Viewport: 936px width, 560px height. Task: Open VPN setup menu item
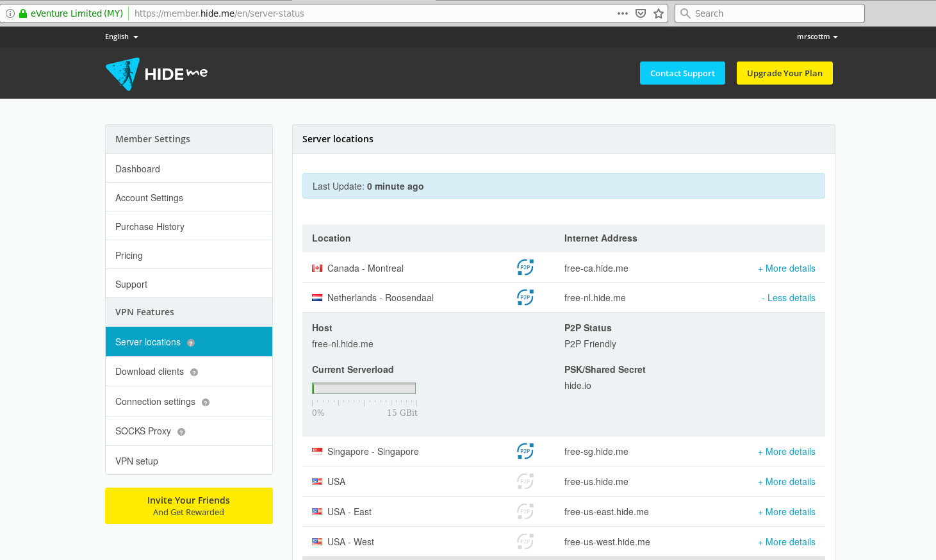(x=189, y=461)
